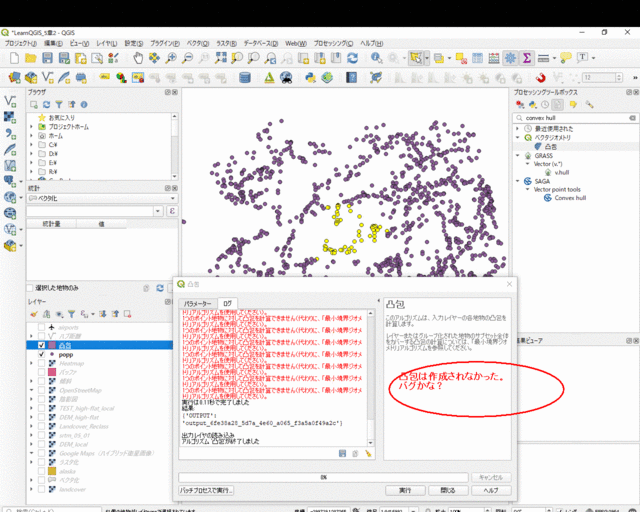Click the Enable Snapping magnet icon
Screen dimensions: 640x512
click(540, 77)
